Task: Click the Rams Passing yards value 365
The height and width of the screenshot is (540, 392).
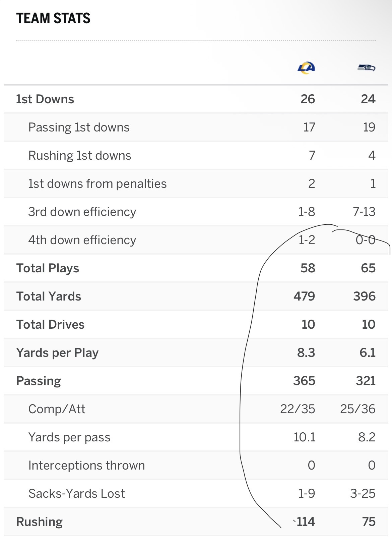Action: [304, 381]
